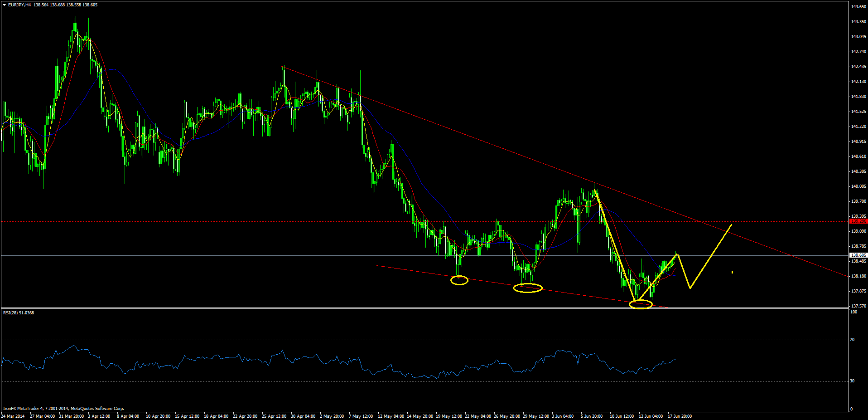The height and width of the screenshot is (420, 868).
Task: Click the 140.305 price scale label
Action: [x=858, y=171]
